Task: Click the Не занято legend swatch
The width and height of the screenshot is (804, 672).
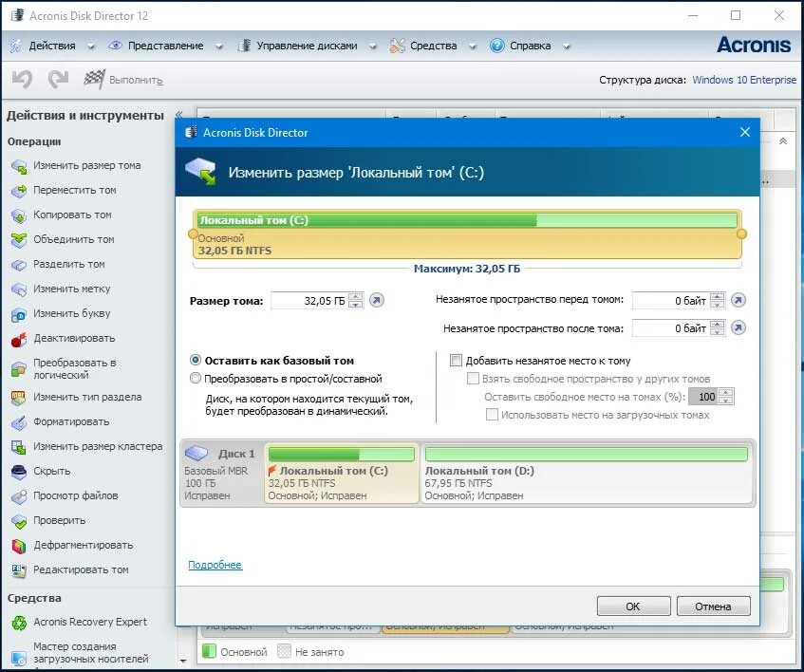Action: tap(284, 651)
